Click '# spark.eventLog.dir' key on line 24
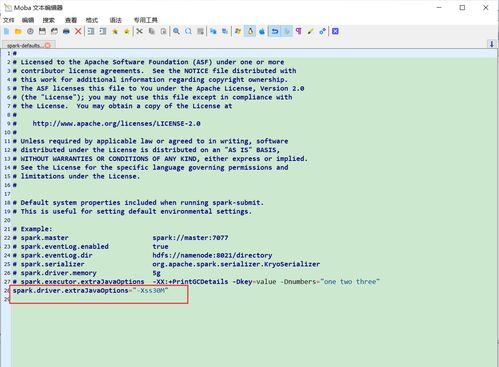This screenshot has height=367, width=499. [53, 255]
